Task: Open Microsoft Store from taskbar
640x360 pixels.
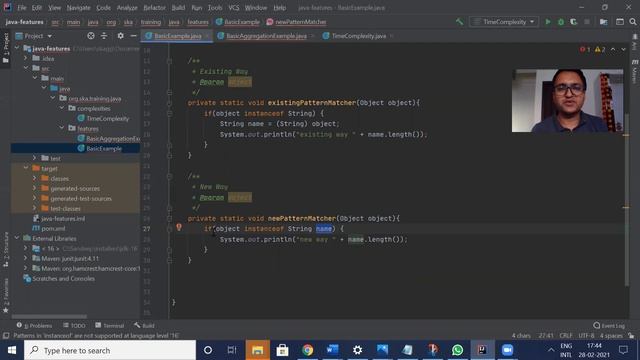Action: point(282,350)
